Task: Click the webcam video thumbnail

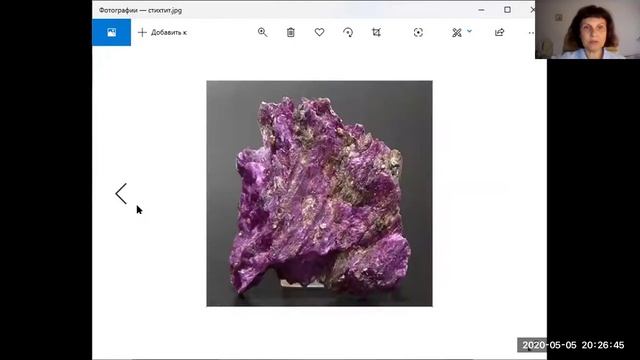Action: coord(587,29)
